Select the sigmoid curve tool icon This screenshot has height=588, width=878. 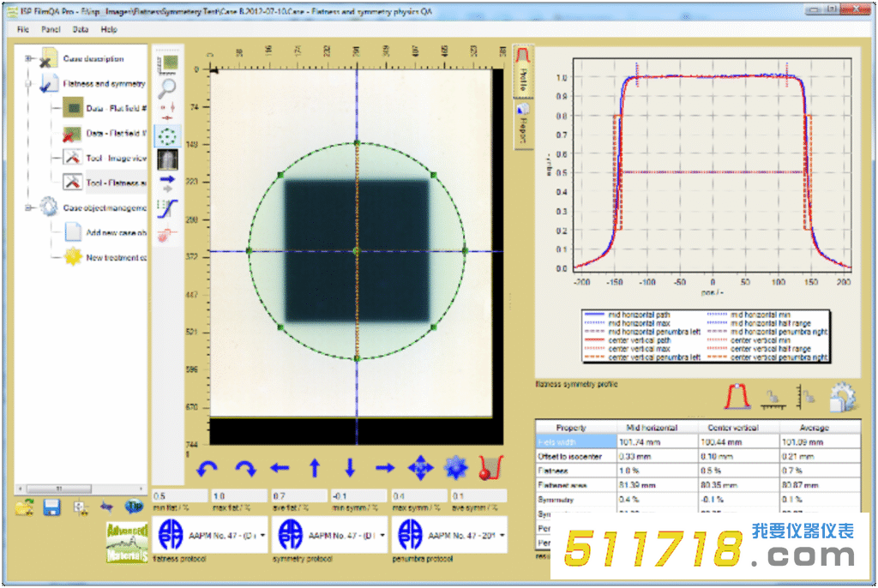click(x=167, y=208)
